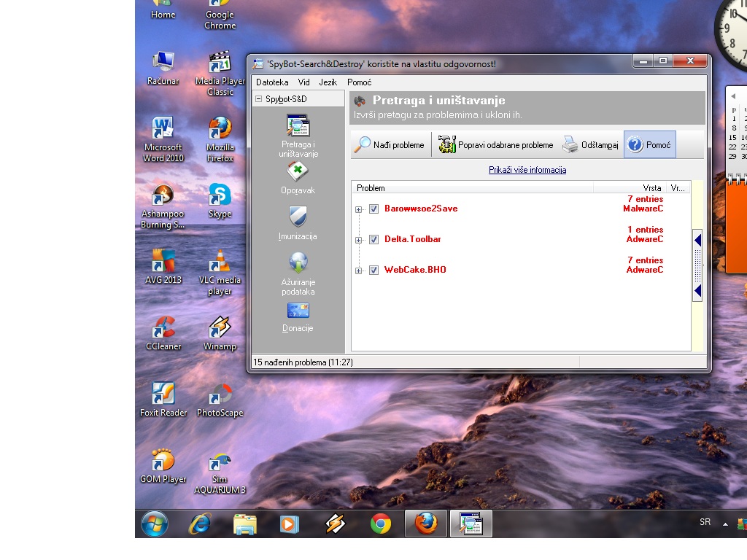
Task: Open Pretraga i uništavanje in the sidebar
Action: click(x=298, y=136)
